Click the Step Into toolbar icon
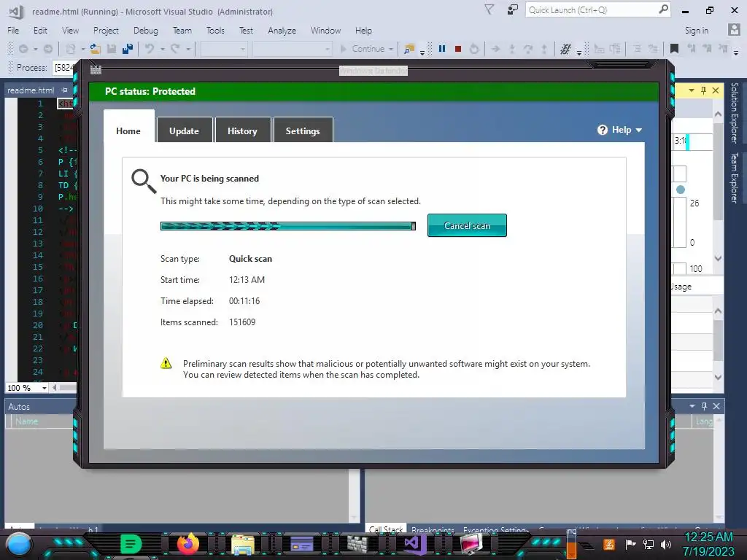Image resolution: width=747 pixels, height=560 pixels. (512, 49)
